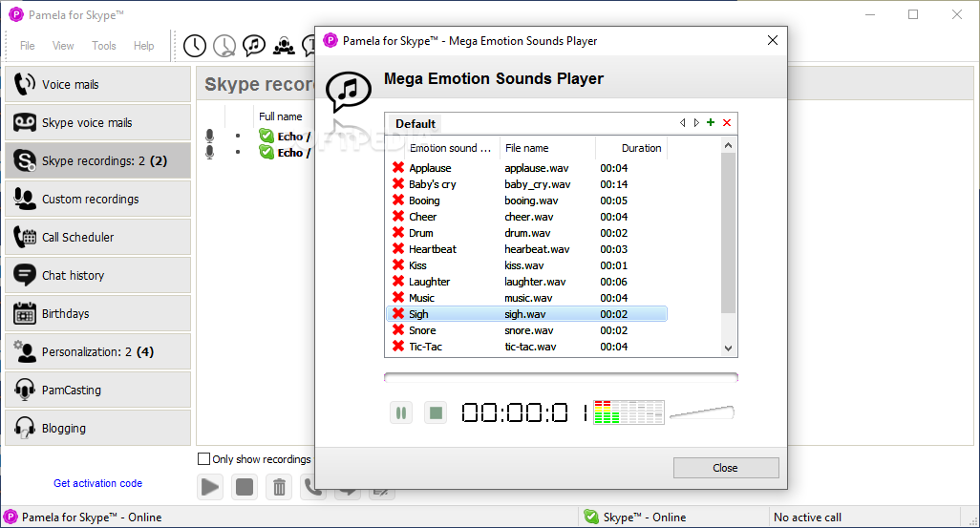The height and width of the screenshot is (528, 980).
Task: Click Play button below recordings list
Action: [210, 487]
